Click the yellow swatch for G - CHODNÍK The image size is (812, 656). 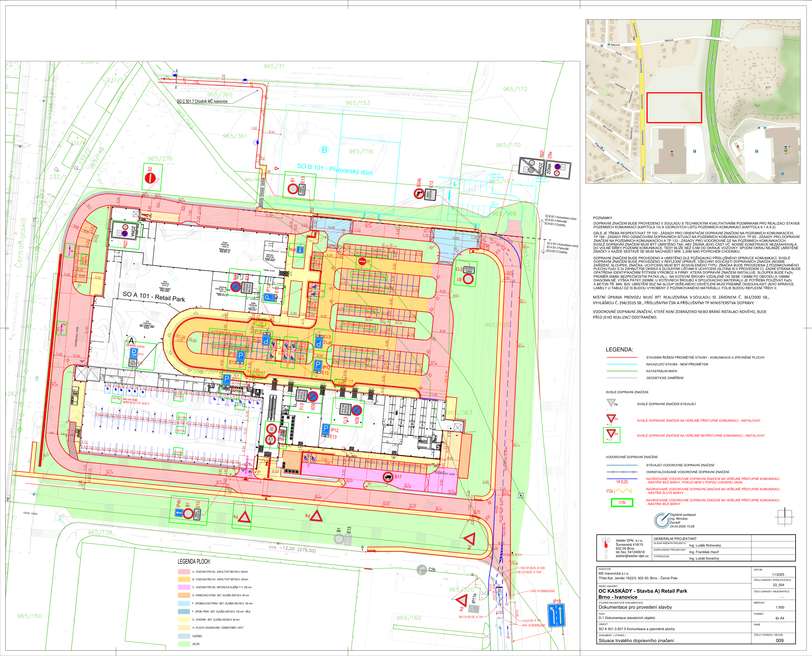point(184,620)
